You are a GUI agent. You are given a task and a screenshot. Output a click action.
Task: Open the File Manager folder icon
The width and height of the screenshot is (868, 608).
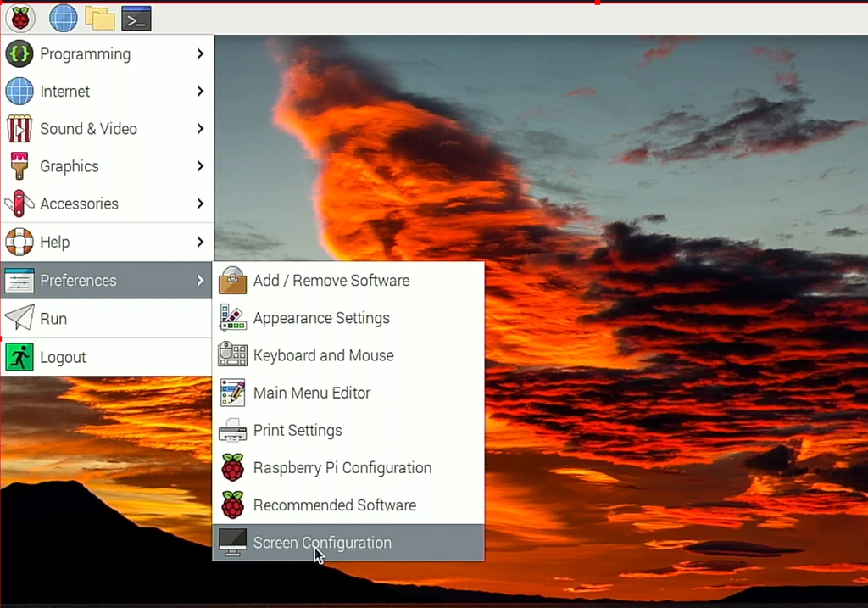(x=100, y=18)
